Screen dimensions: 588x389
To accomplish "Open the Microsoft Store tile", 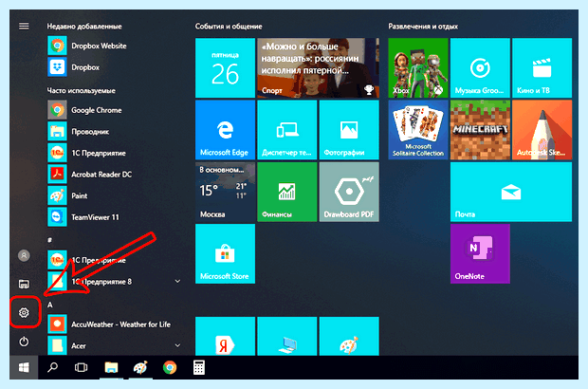I will pos(225,253).
